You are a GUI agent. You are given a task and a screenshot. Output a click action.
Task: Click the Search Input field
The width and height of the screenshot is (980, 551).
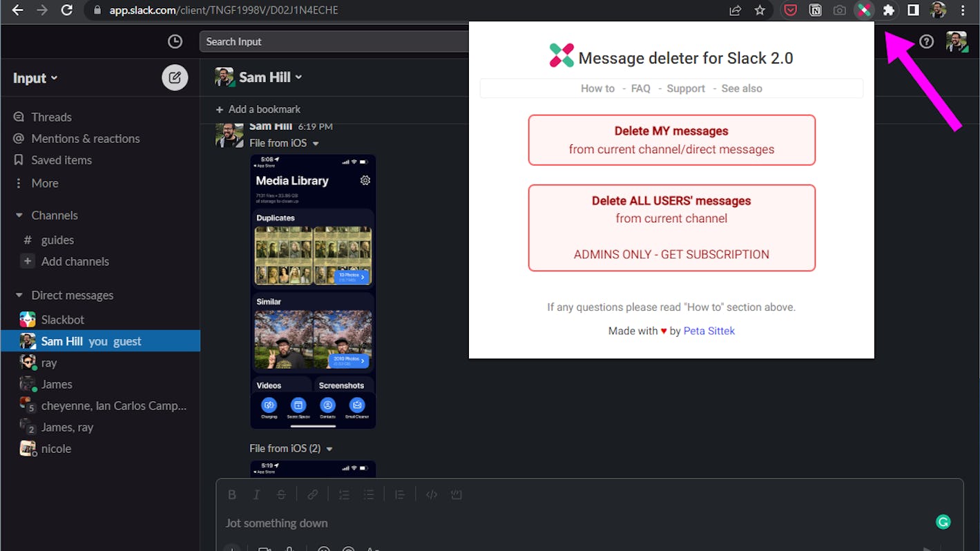click(332, 41)
